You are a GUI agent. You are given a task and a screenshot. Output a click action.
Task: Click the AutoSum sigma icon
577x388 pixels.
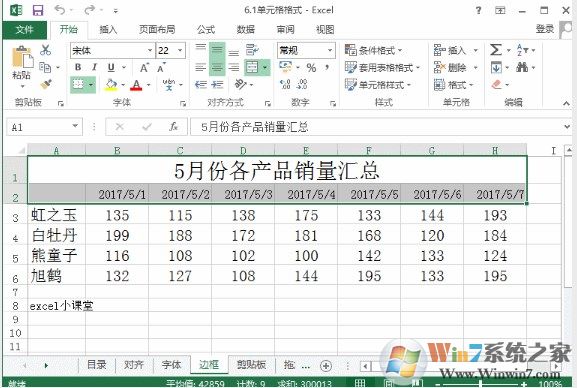pos(496,50)
